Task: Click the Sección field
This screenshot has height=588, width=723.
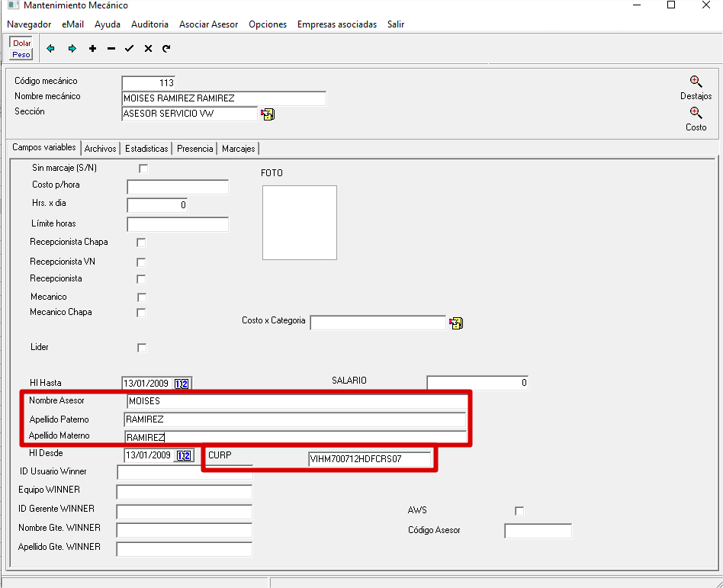Action: coord(189,114)
